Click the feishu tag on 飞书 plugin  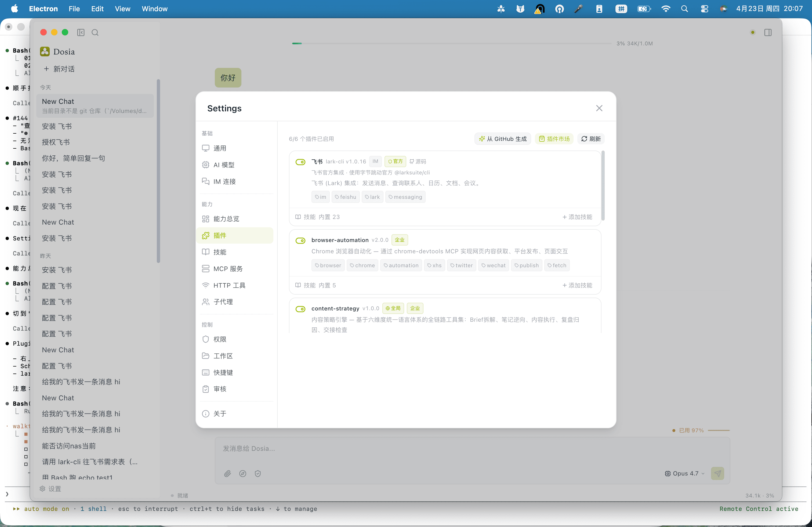pos(345,197)
